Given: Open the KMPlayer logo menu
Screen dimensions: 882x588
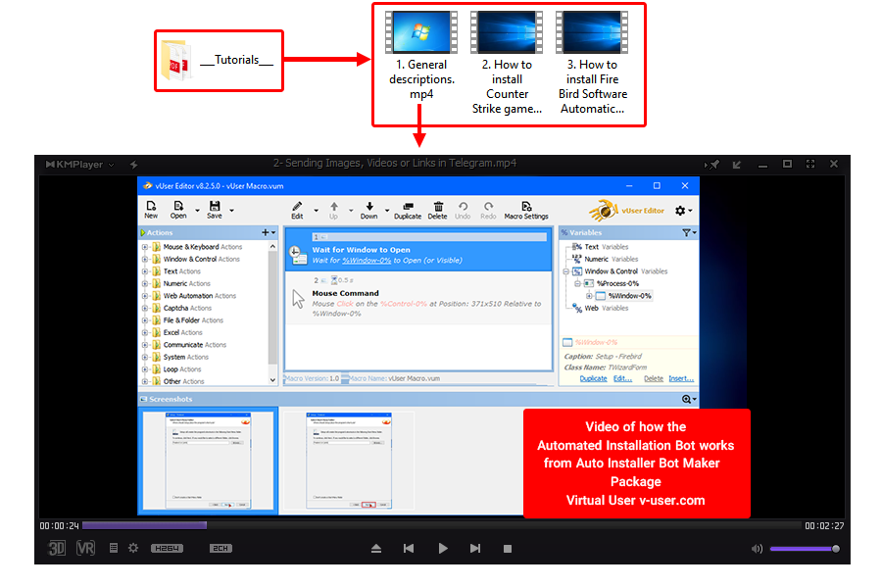Looking at the screenshot, I should coord(79,165).
